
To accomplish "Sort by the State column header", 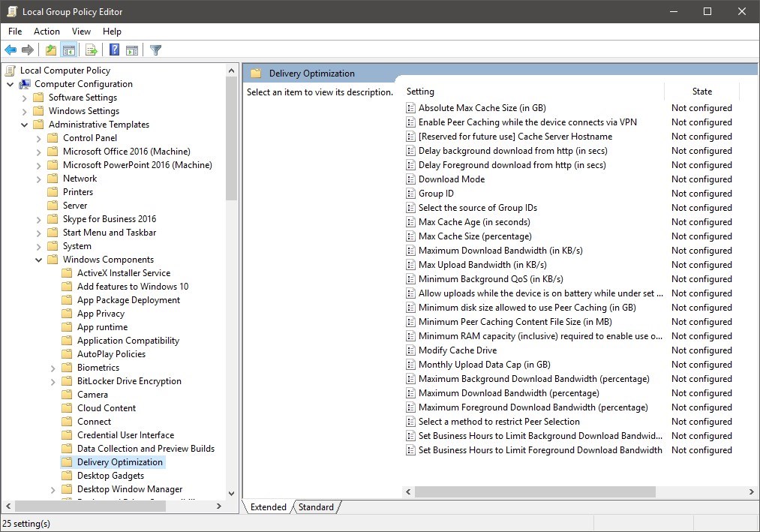I will [x=701, y=92].
